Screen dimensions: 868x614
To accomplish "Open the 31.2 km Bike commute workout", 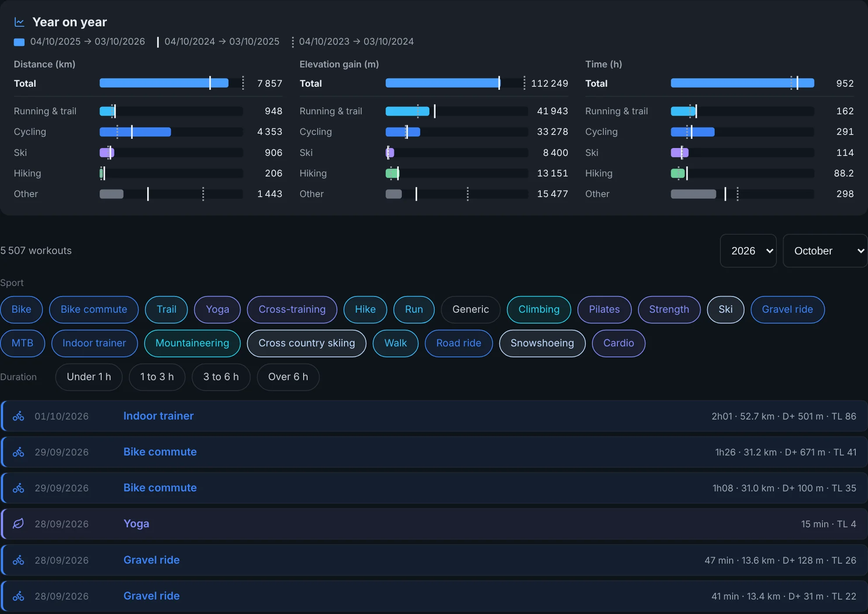I will pos(434,452).
